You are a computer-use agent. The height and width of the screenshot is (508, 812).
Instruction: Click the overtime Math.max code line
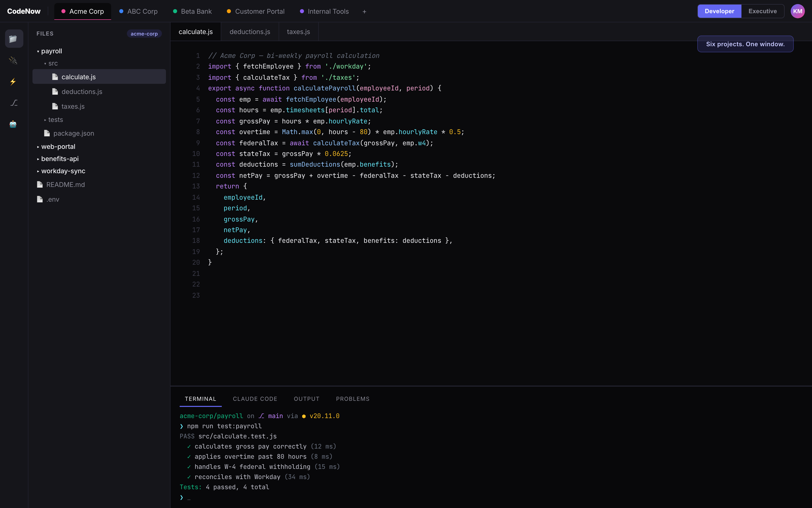pyautogui.click(x=340, y=132)
